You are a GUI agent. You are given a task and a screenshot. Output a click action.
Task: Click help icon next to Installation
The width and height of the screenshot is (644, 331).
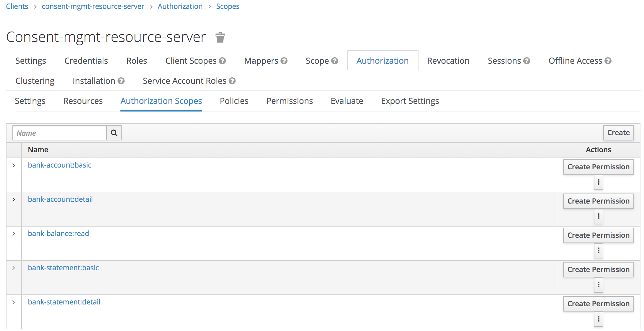[121, 81]
